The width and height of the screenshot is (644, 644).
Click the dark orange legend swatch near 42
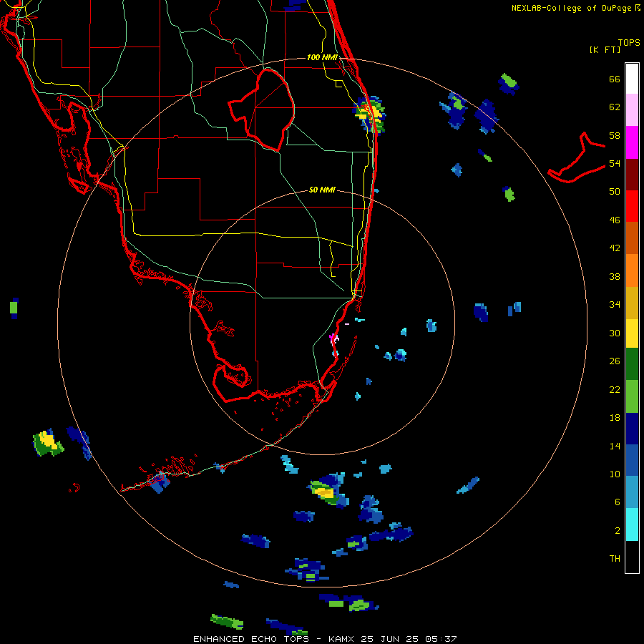(x=632, y=238)
